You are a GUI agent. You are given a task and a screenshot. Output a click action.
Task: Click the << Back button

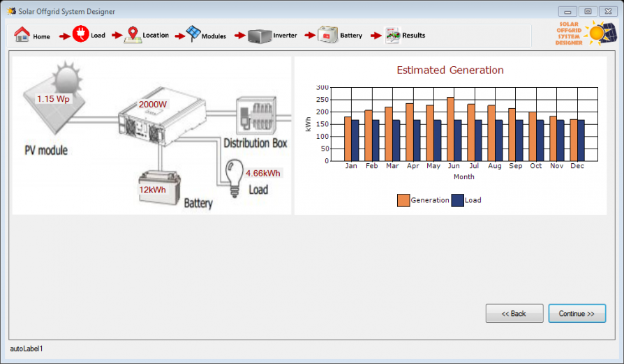tap(514, 314)
